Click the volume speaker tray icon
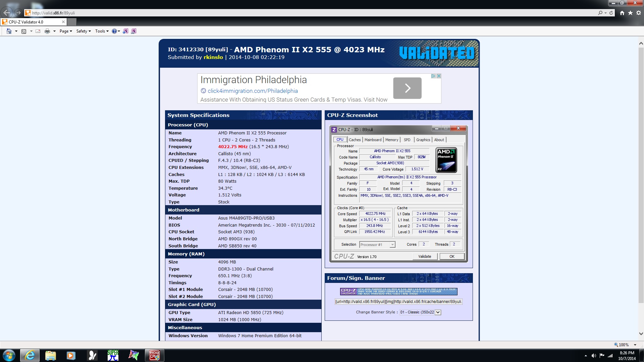The image size is (644, 362). coord(594,356)
